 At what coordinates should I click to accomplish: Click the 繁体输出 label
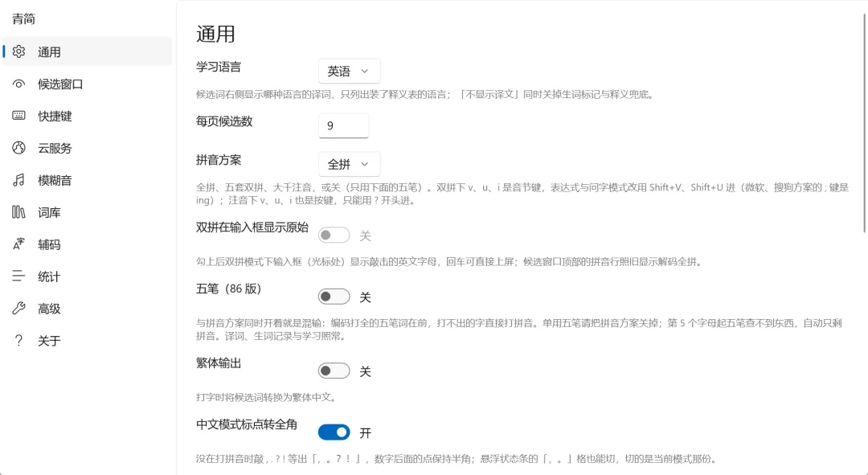[x=219, y=363]
